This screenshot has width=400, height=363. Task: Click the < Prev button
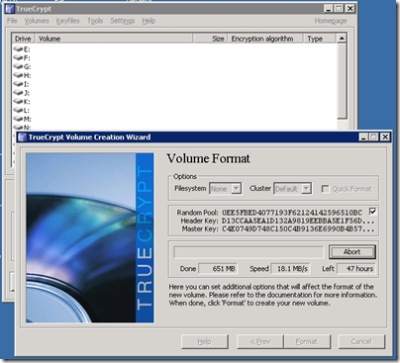pos(260,342)
